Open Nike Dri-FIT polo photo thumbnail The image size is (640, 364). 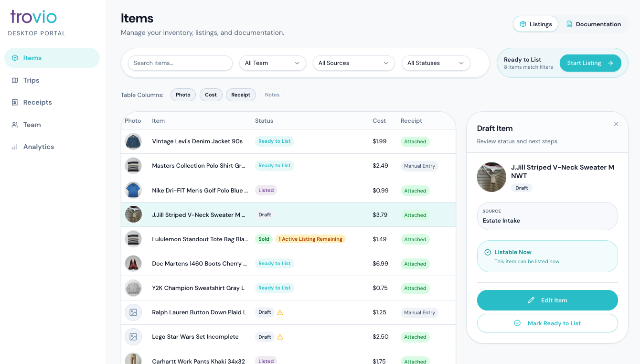tap(133, 190)
